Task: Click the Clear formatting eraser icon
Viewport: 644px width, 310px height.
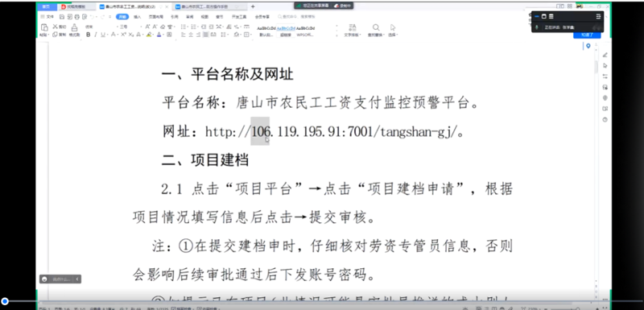Action: pyautogui.click(x=163, y=27)
